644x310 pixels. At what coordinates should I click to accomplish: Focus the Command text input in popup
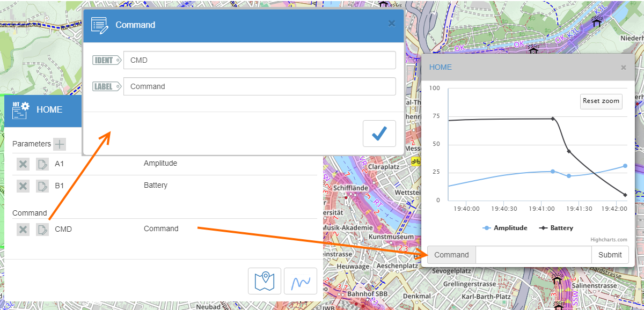533,255
